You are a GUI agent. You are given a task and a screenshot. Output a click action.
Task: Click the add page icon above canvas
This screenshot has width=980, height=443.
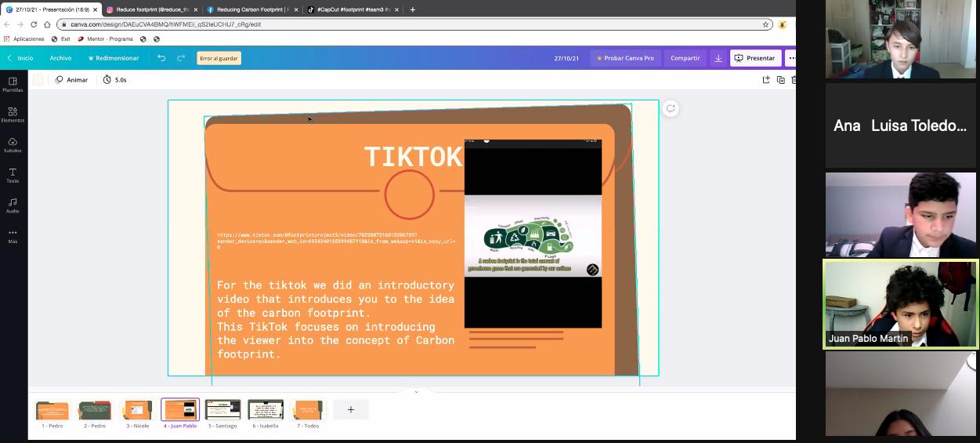click(766, 80)
